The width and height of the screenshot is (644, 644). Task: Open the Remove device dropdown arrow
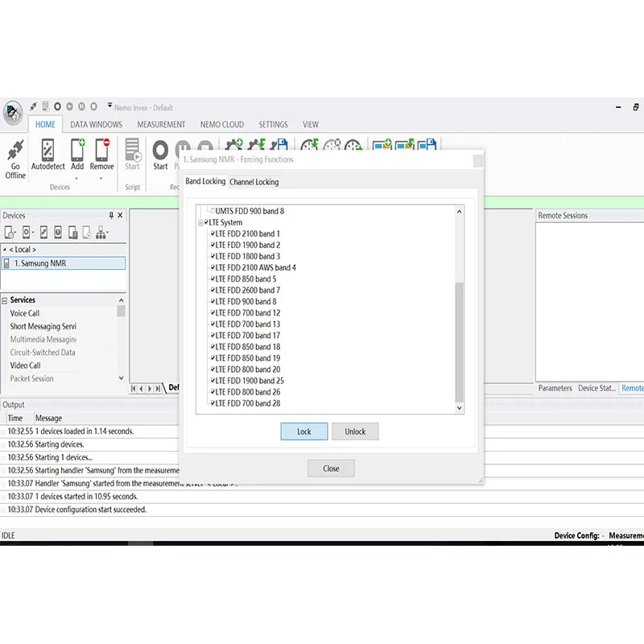point(101,178)
